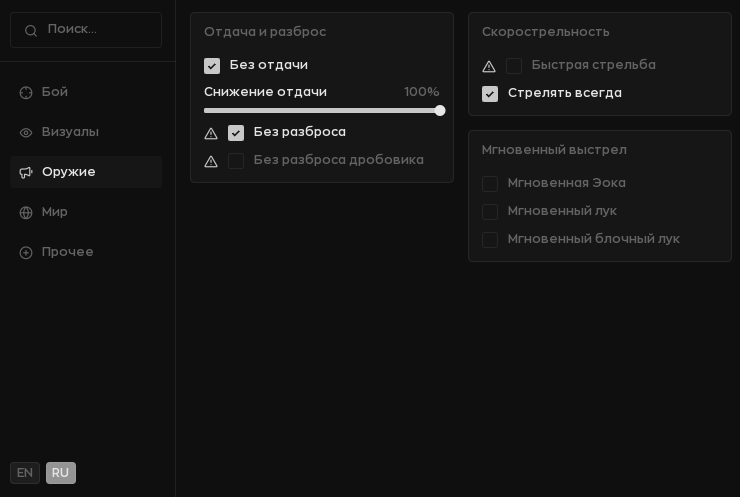Image resolution: width=740 pixels, height=497 pixels.
Task: Click the Снижение отдачи slider handle
Action: coord(440,110)
